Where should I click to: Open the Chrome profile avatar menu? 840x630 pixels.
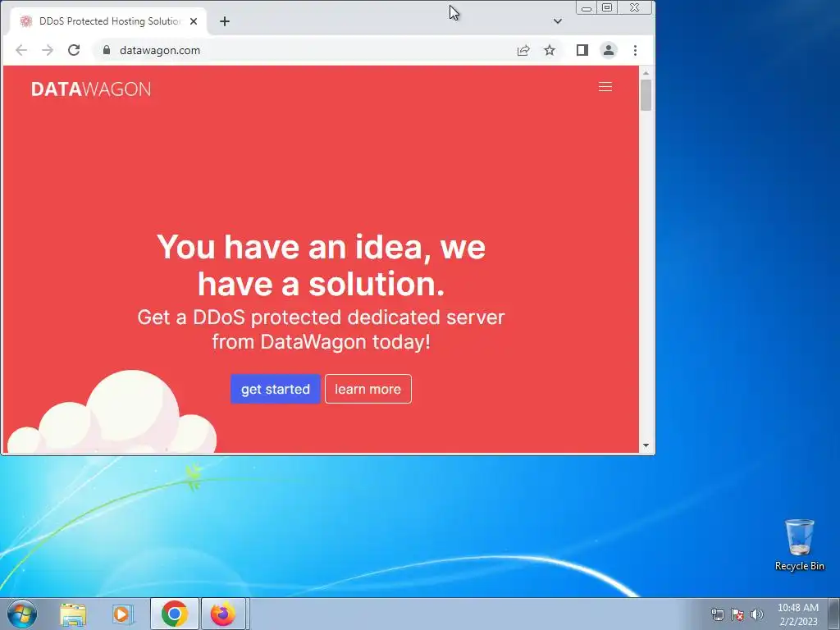(609, 50)
